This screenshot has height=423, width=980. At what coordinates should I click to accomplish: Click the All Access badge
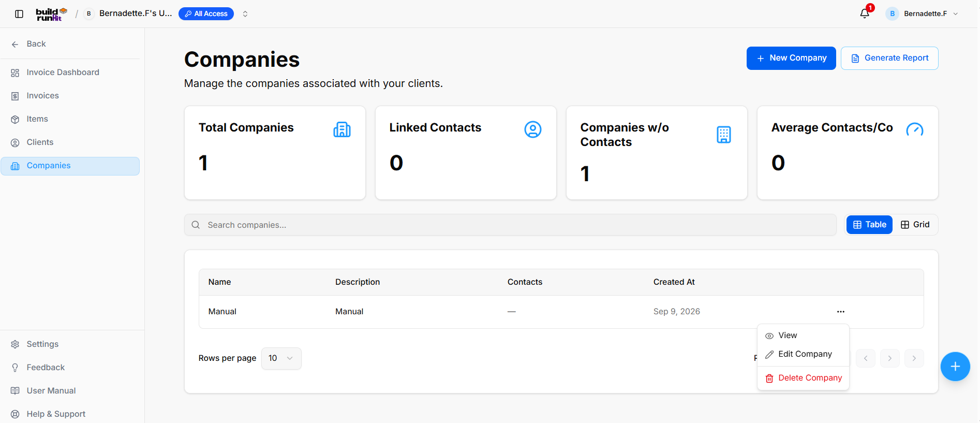coord(206,14)
